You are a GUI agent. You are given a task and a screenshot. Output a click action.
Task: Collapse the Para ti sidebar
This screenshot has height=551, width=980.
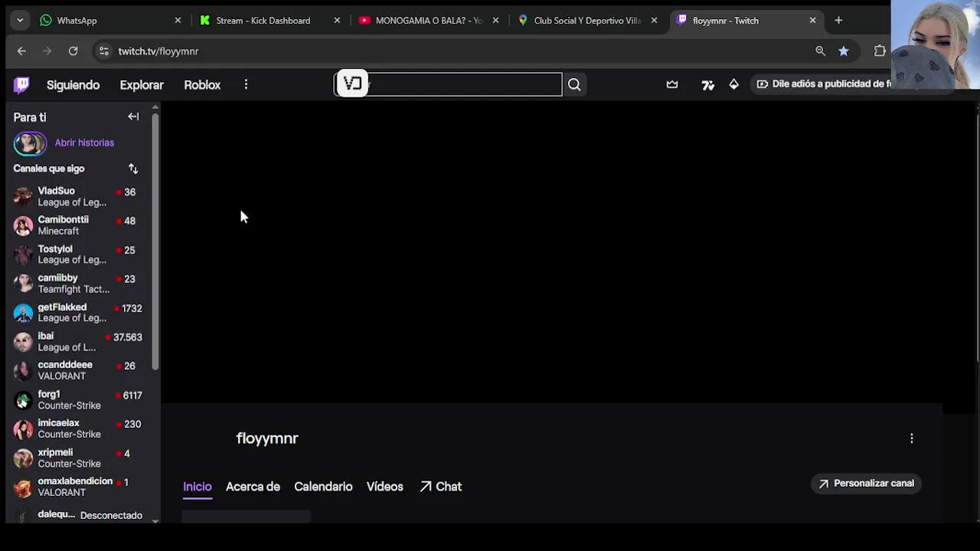133,117
